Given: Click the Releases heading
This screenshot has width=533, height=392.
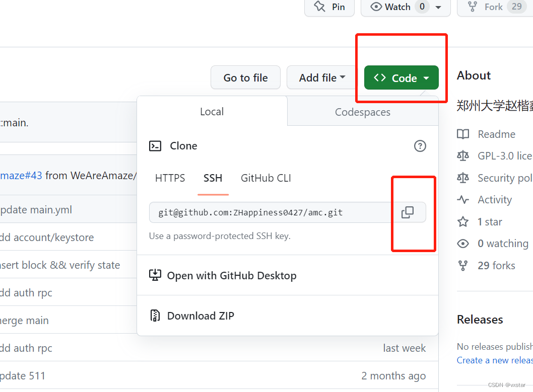Looking at the screenshot, I should 480,320.
